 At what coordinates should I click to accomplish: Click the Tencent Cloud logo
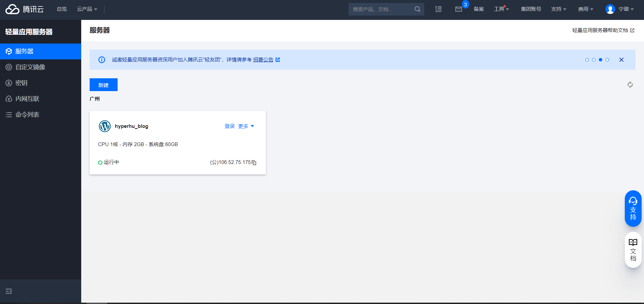[25, 9]
